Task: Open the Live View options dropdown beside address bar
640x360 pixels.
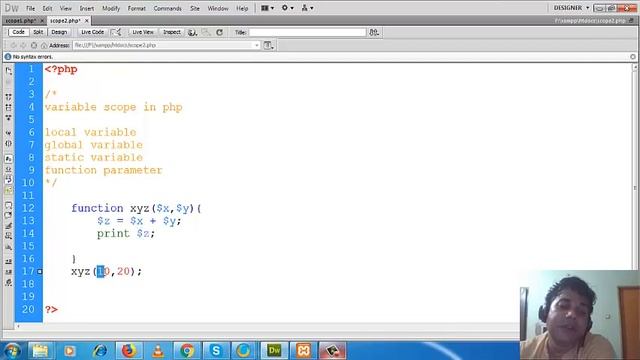Action: point(268,45)
